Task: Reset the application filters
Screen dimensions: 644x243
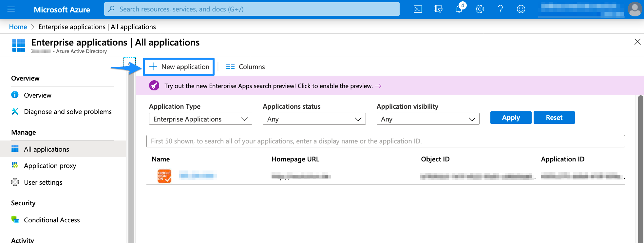Action: click(554, 118)
